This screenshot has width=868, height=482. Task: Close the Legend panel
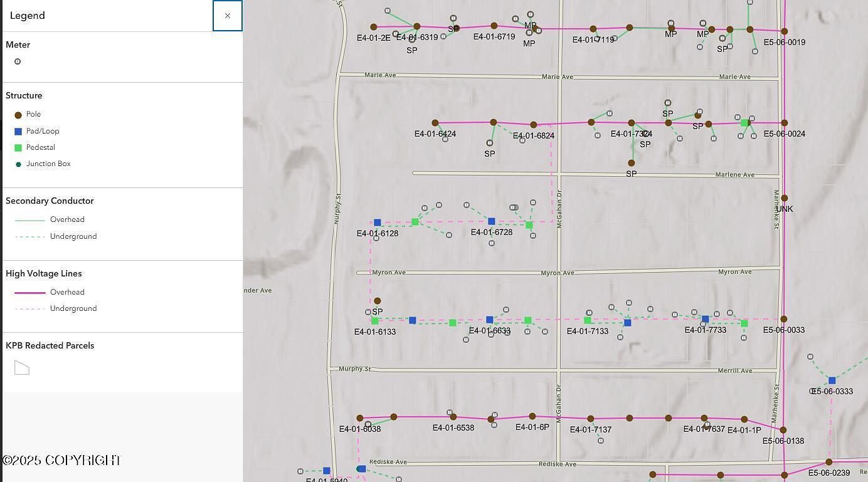(227, 16)
